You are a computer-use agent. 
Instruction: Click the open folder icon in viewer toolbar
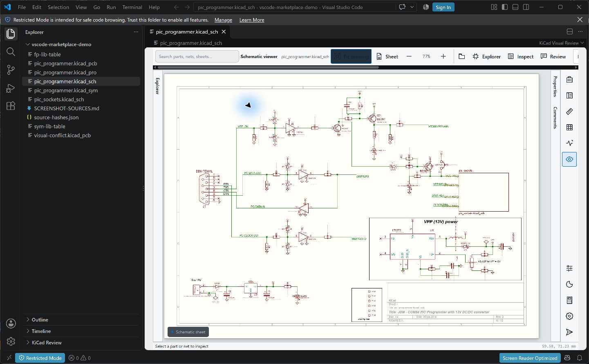click(x=462, y=56)
